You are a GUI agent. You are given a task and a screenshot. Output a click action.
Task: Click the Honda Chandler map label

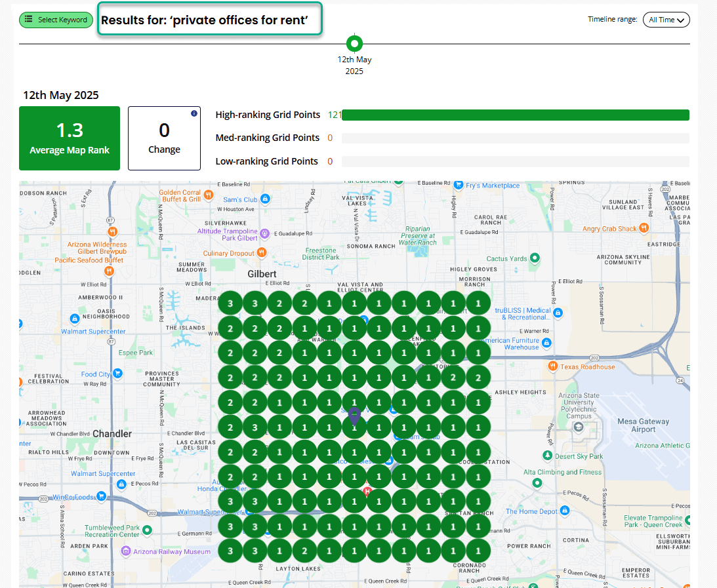222,489
